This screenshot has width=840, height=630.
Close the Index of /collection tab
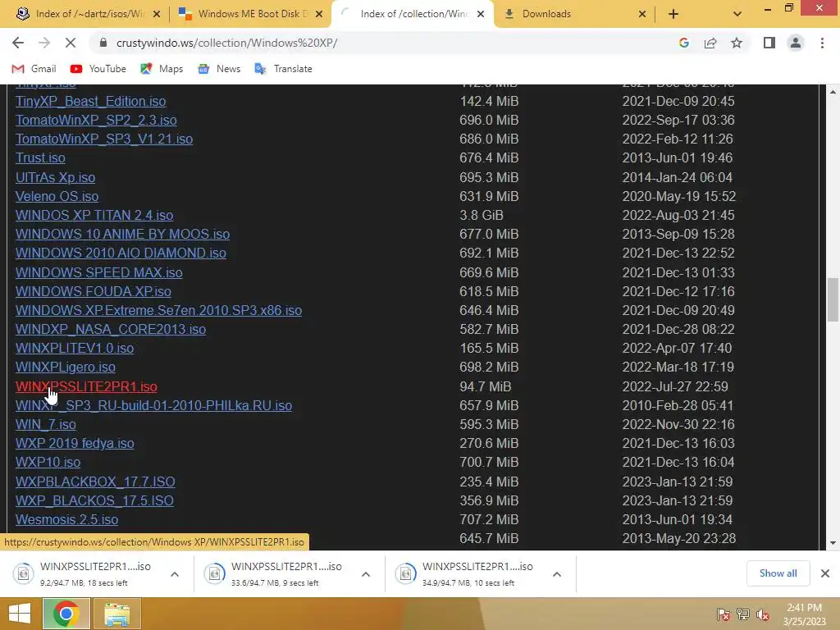click(x=481, y=14)
